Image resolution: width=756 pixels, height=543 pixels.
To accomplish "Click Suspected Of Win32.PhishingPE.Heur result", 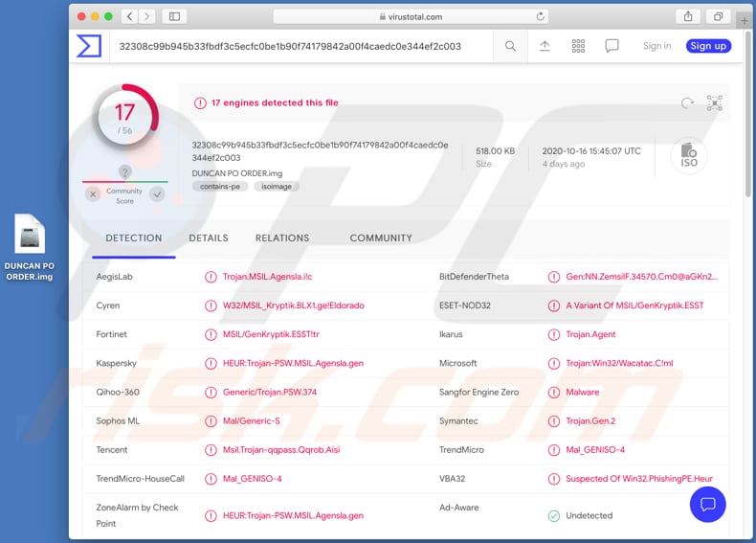I will (639, 479).
